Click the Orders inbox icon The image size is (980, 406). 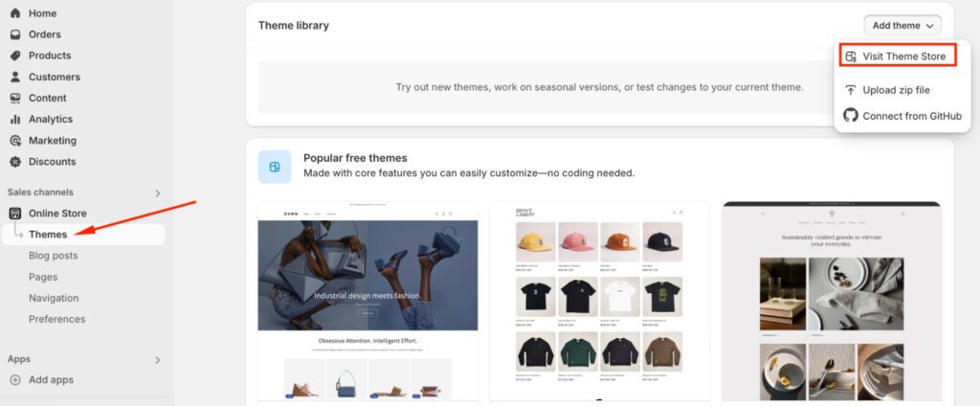[15, 34]
